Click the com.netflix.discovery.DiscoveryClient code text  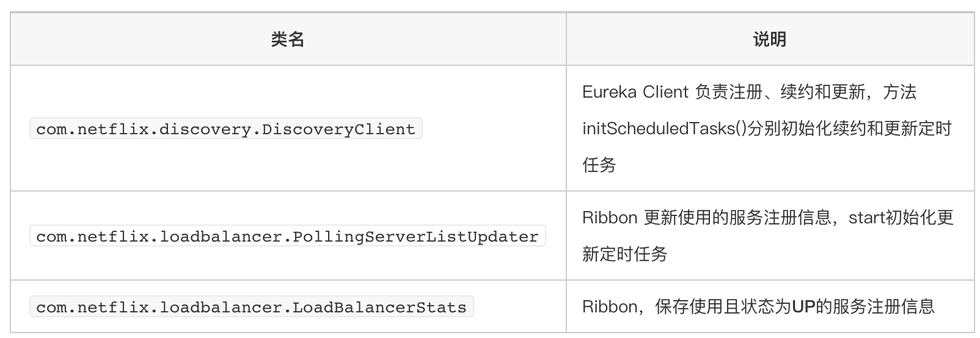(x=225, y=129)
